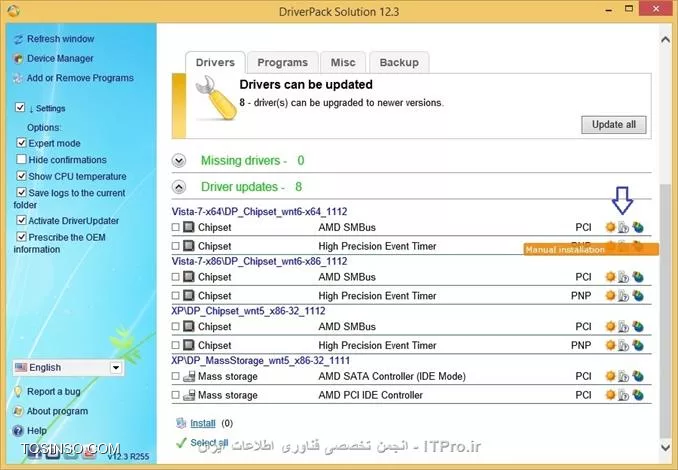Screen dimensions: 678x470
Task: Click orange gear icon on Vista-7-x86 High Precision Event Timer row
Action: 610,296
